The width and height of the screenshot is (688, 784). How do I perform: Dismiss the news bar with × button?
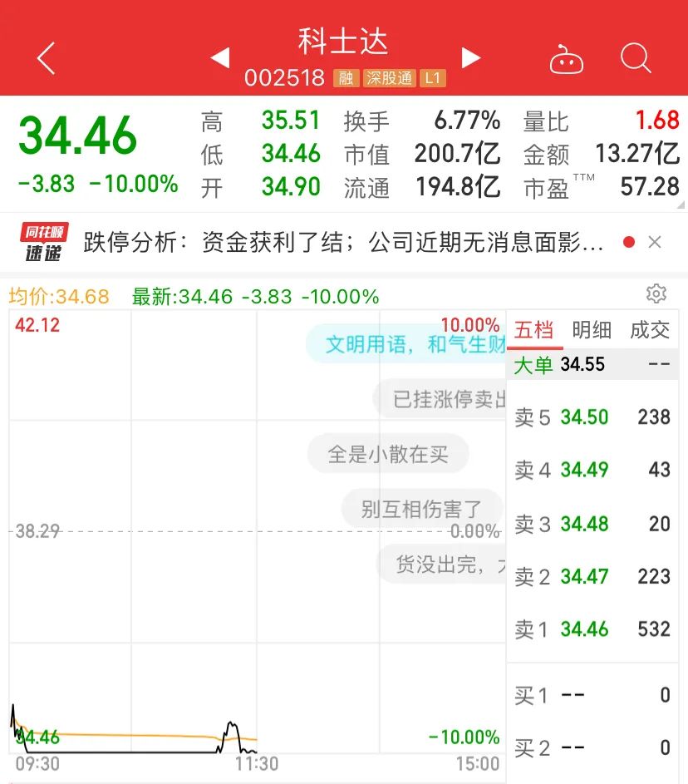click(x=655, y=241)
